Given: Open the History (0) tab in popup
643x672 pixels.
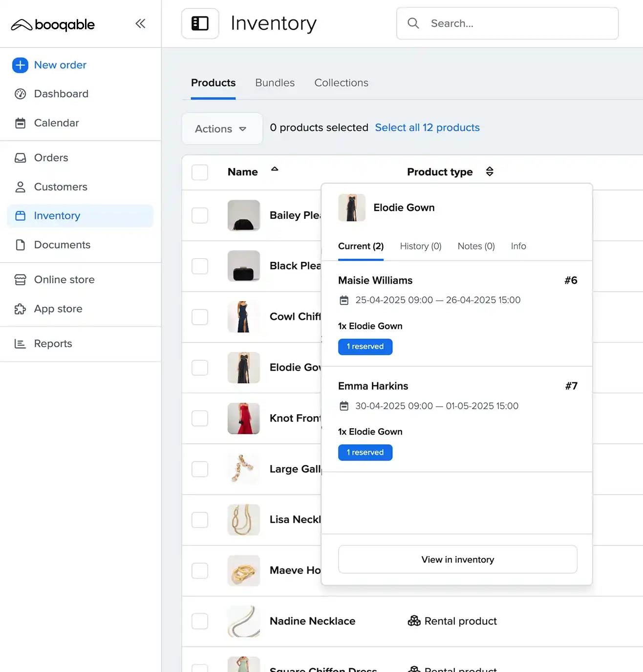Looking at the screenshot, I should point(420,246).
